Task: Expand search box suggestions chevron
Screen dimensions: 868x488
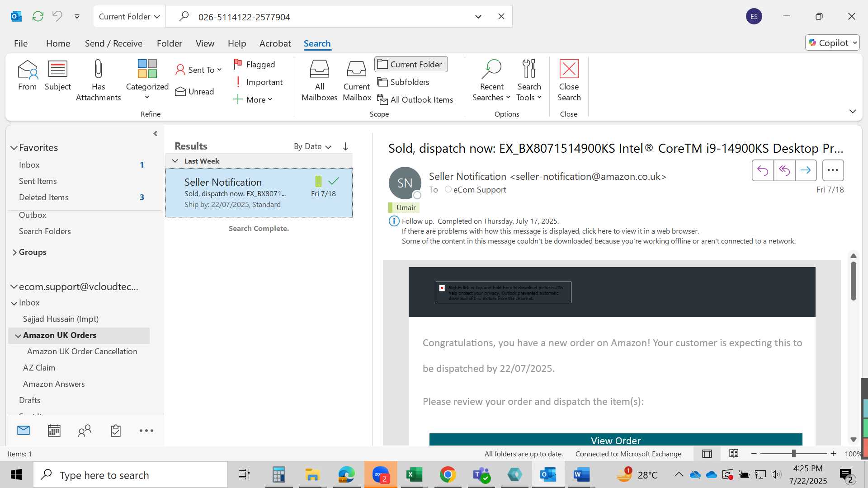Action: pyautogui.click(x=478, y=17)
